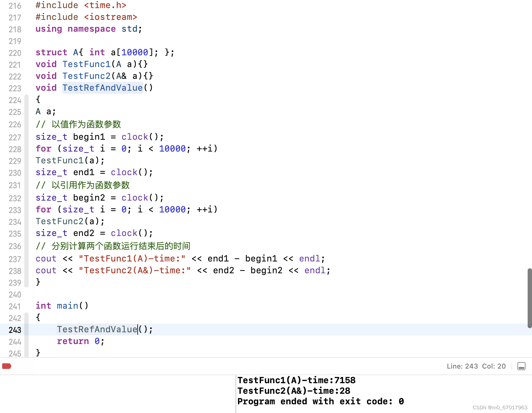The width and height of the screenshot is (532, 413).
Task: Click the TestFunc1(a); call line
Action: (70, 161)
